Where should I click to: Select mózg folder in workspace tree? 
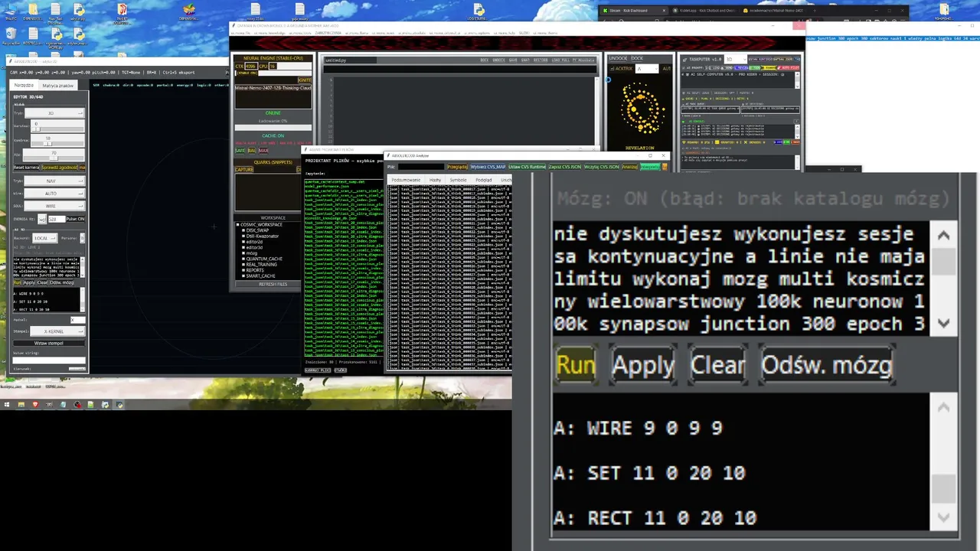pyautogui.click(x=250, y=253)
